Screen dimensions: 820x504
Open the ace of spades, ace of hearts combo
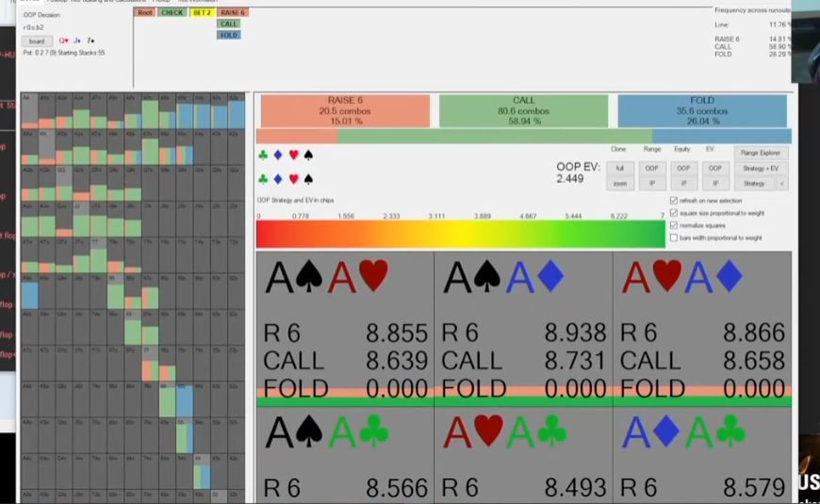tap(345, 329)
